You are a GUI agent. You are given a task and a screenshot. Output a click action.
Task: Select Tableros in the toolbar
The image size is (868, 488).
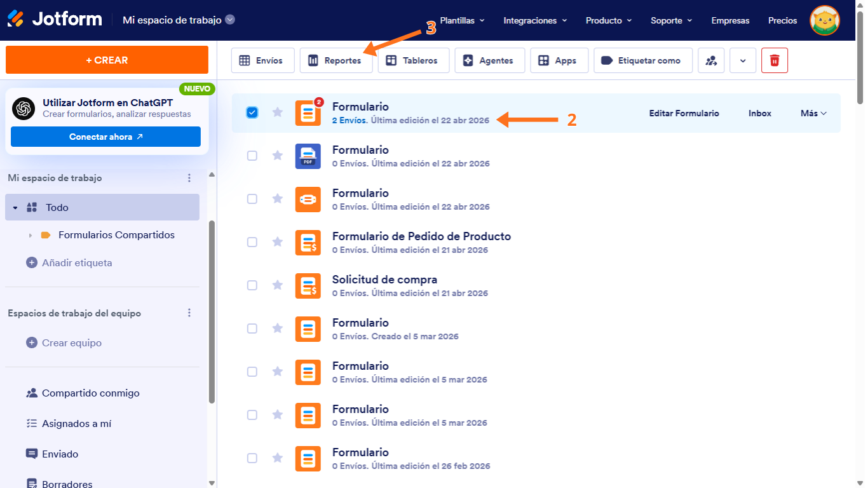tap(413, 60)
